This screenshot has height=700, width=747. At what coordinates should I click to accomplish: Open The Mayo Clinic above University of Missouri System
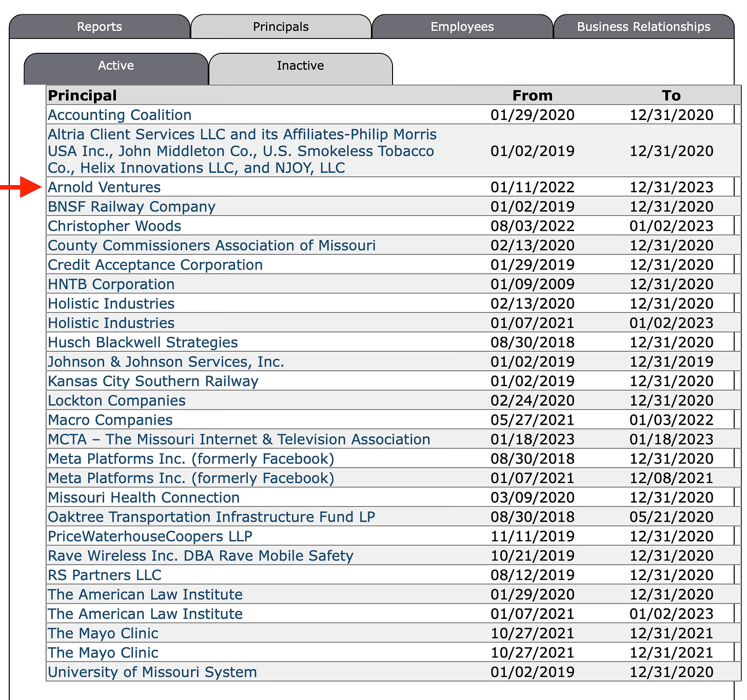pyautogui.click(x=103, y=653)
